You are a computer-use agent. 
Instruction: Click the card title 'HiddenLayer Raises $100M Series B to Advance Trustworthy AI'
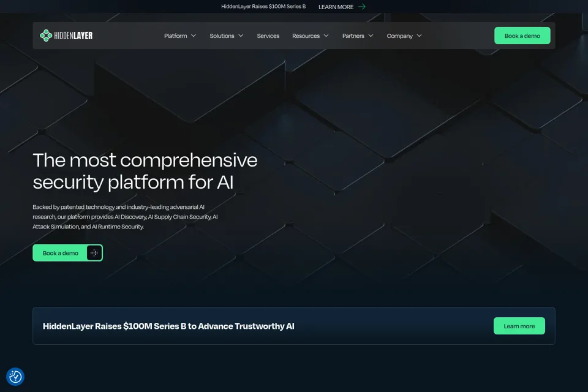click(x=168, y=326)
